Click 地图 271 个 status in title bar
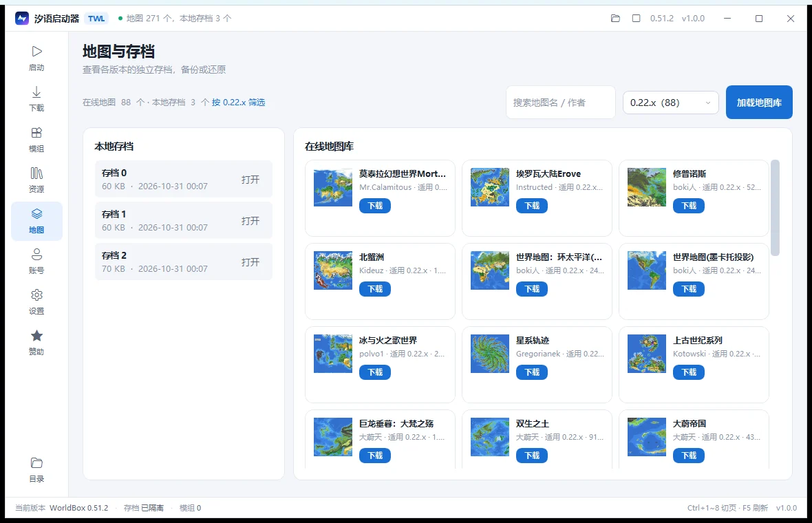The height and width of the screenshot is (523, 812). tap(149, 19)
